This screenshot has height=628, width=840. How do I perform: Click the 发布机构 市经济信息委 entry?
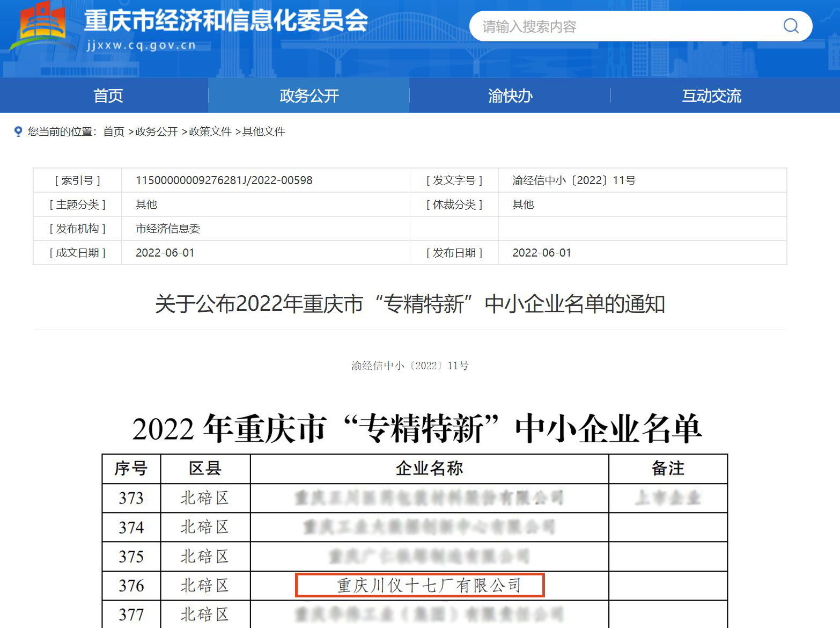tap(167, 228)
